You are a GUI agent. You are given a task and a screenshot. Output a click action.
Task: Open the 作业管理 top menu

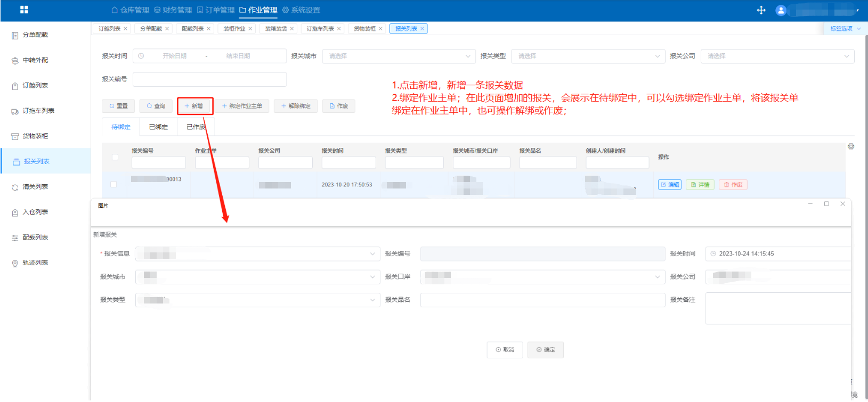tap(258, 10)
